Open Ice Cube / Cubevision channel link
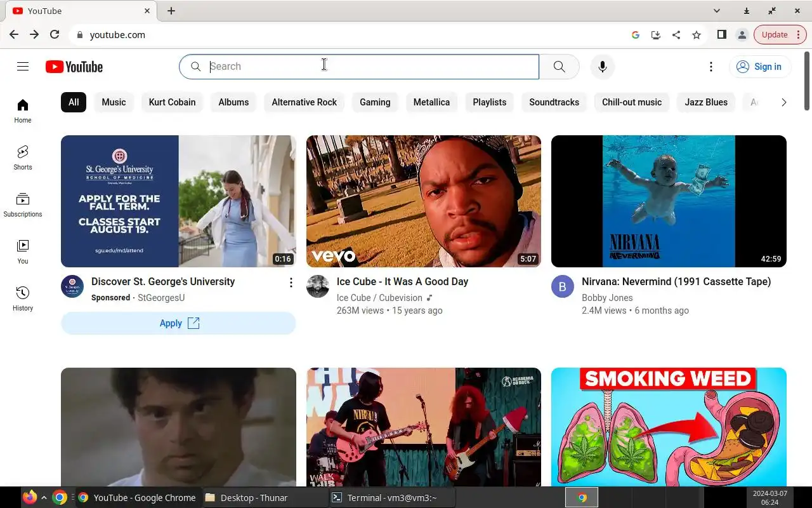The width and height of the screenshot is (812, 508). tap(379, 298)
